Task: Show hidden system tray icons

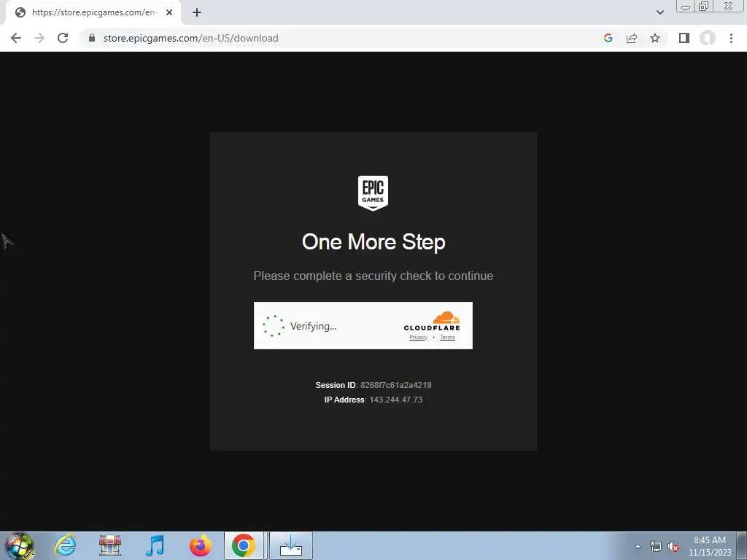Action: pyautogui.click(x=638, y=546)
